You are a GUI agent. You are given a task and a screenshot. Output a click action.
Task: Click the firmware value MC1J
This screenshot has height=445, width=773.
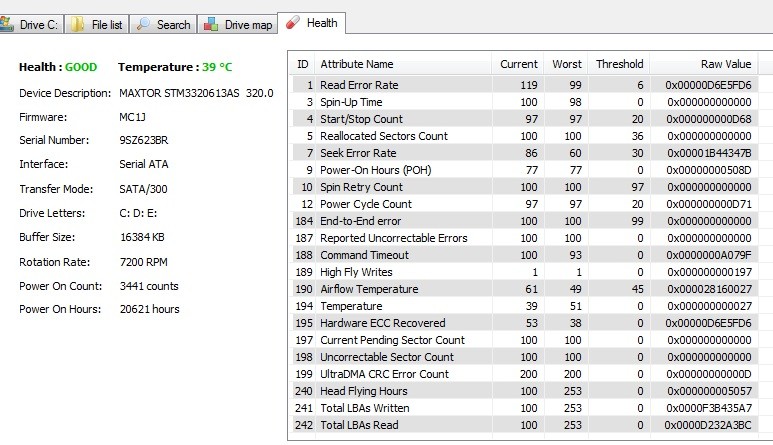[x=132, y=117]
